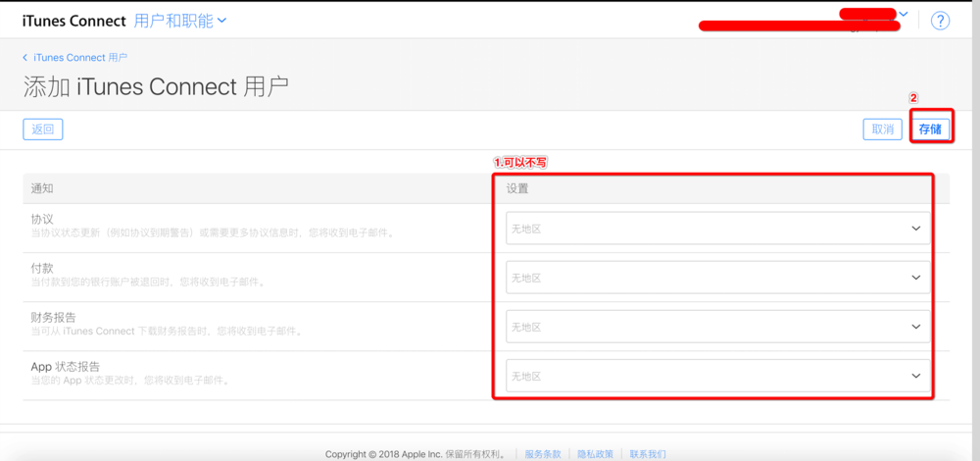Click the 返回 button
980x461 pixels.
43,129
